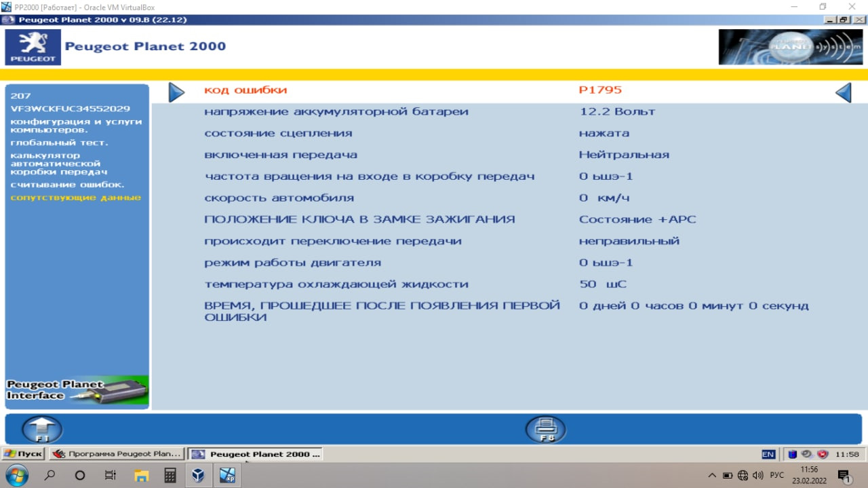This screenshot has height=488, width=868.
Task: Click the right-pointing blue arrow next to код ошибки
Action: [x=176, y=92]
